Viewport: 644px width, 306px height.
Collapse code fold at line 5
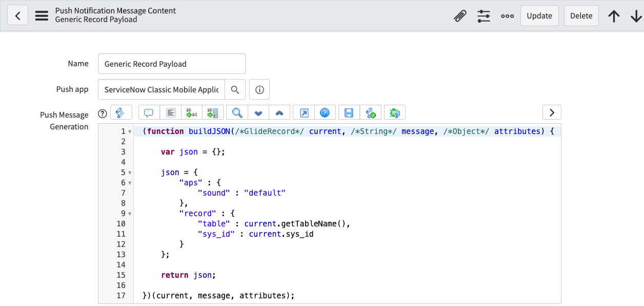[130, 173]
